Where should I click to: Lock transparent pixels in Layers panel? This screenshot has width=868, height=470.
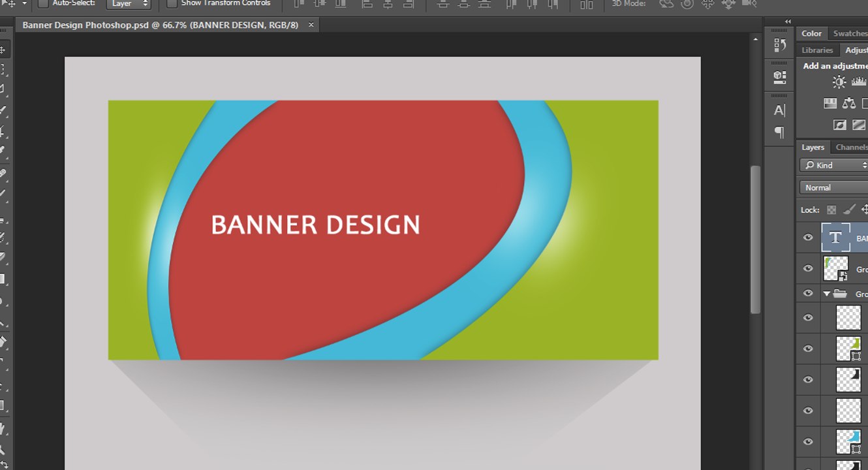831,210
